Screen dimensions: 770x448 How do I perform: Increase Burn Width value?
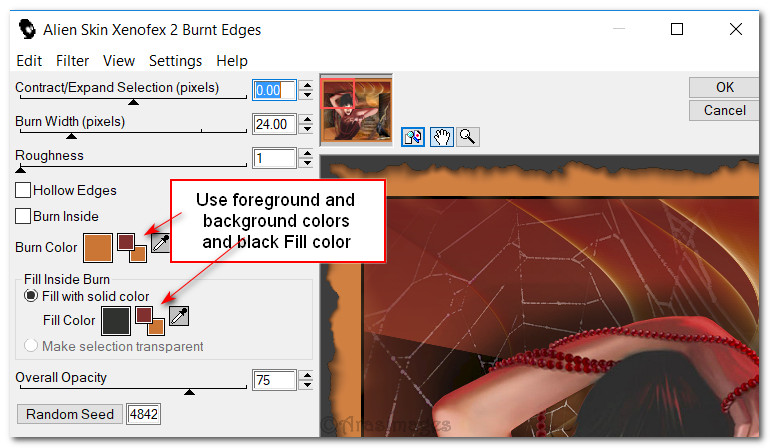(x=307, y=119)
